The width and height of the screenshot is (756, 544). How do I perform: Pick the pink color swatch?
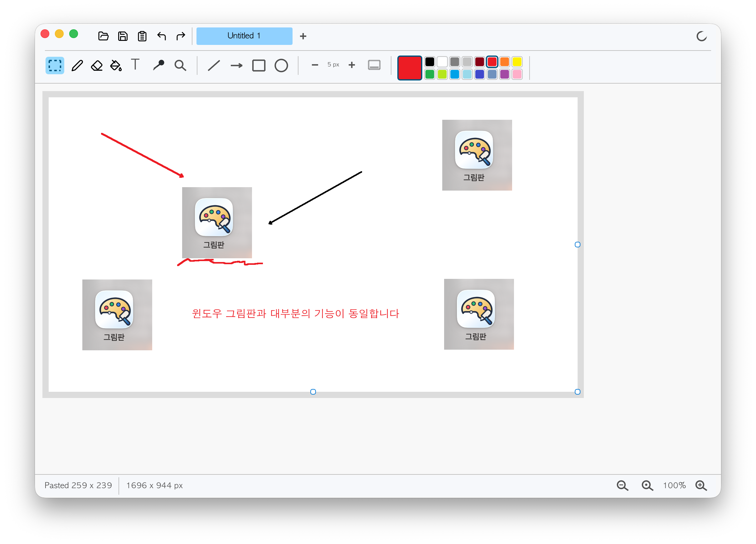pyautogui.click(x=517, y=74)
